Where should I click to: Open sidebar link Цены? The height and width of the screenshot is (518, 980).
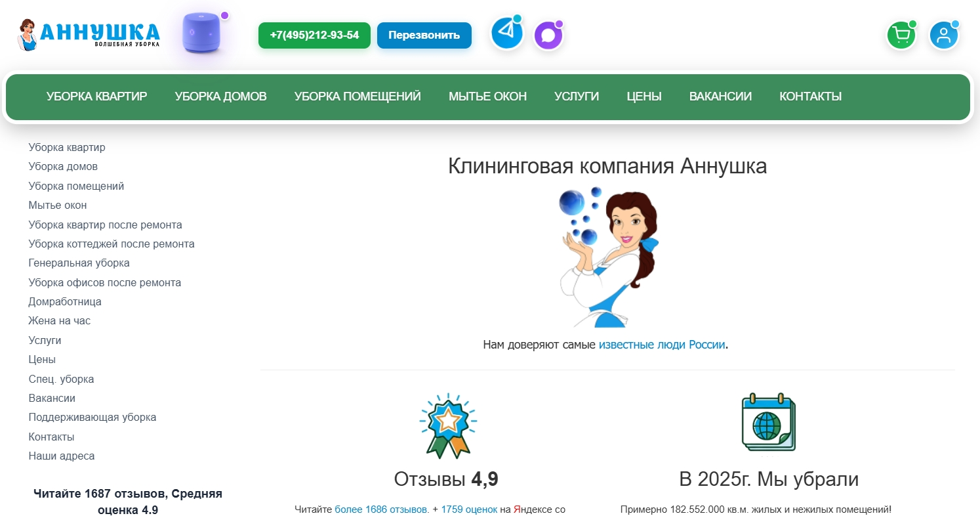(x=42, y=360)
